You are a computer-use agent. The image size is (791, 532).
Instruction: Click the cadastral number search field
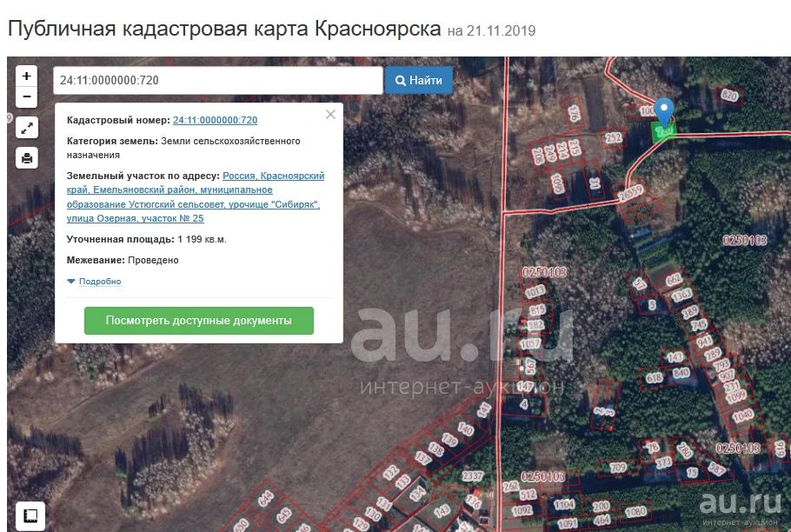coord(218,80)
